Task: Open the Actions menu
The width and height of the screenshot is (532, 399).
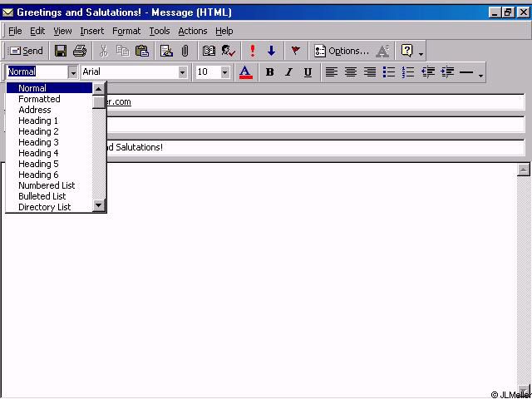Action: pos(193,32)
